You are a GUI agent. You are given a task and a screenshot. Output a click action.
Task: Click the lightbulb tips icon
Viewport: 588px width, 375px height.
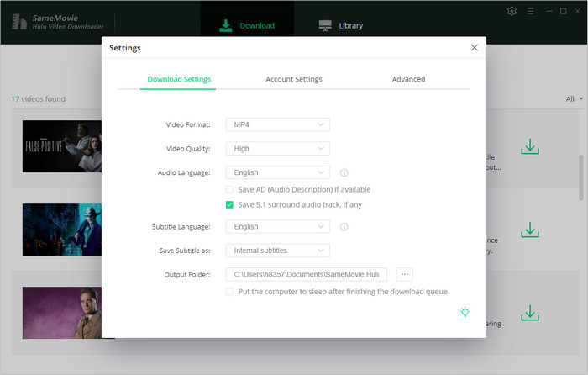pyautogui.click(x=465, y=312)
